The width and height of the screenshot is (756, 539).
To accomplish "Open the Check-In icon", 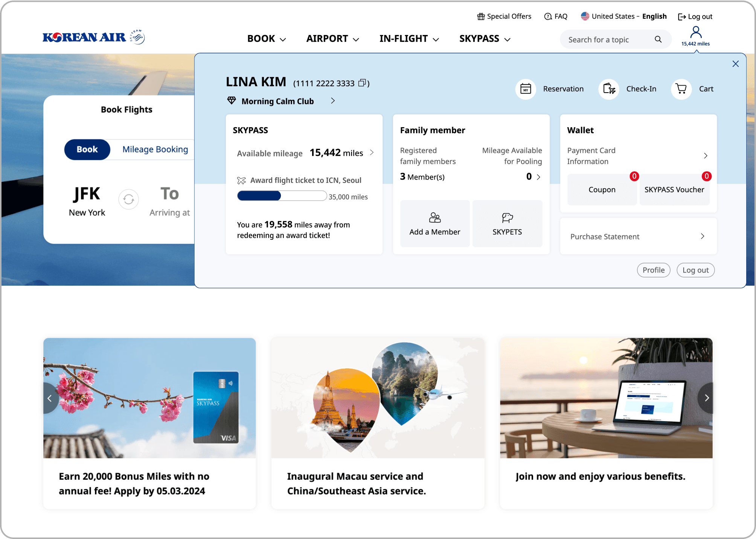I will click(x=609, y=89).
